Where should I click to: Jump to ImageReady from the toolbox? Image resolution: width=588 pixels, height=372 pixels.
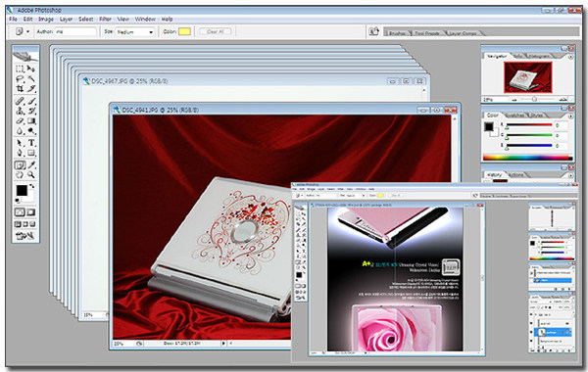25,235
